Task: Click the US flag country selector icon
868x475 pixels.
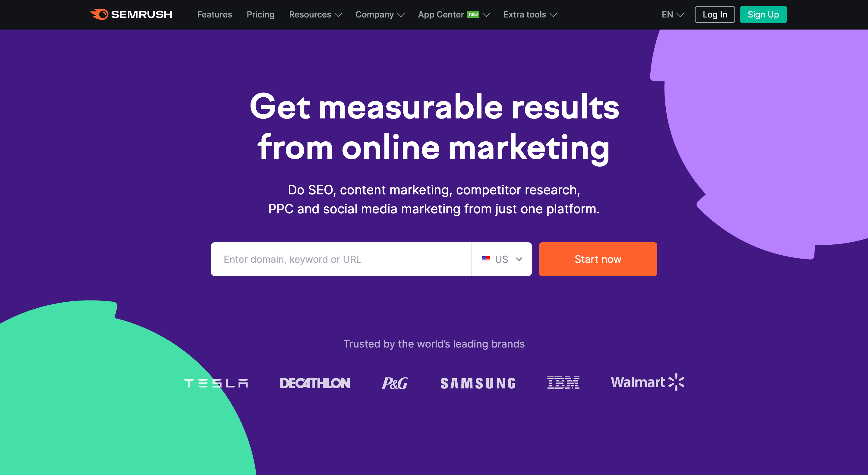Action: tap(486, 259)
